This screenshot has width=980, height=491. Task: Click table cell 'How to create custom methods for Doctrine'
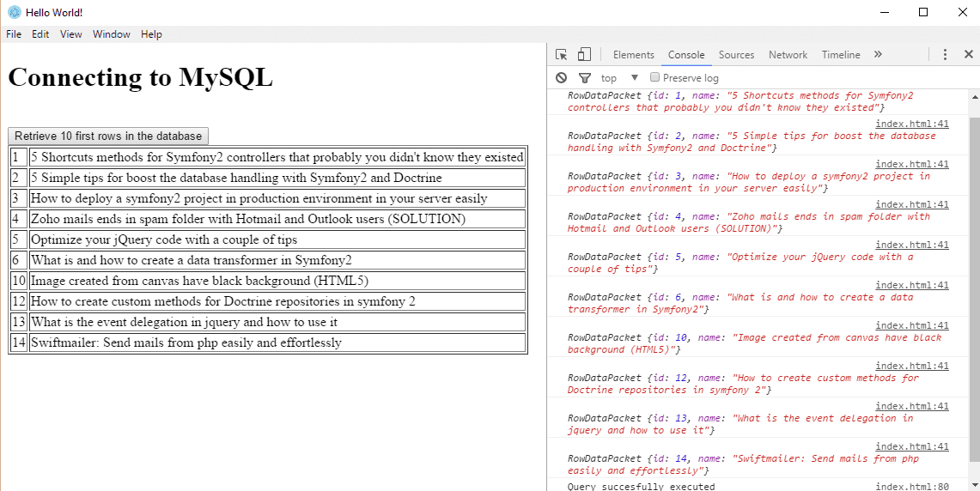tap(277, 301)
